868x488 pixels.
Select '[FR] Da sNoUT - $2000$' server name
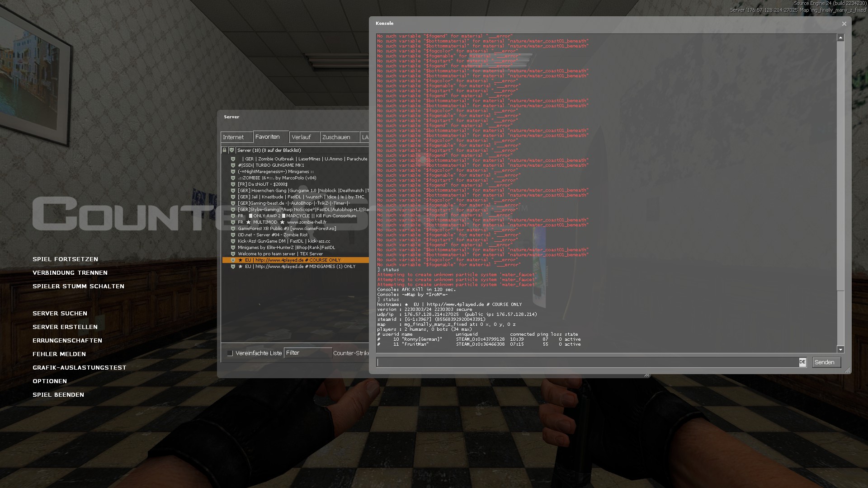coord(263,184)
